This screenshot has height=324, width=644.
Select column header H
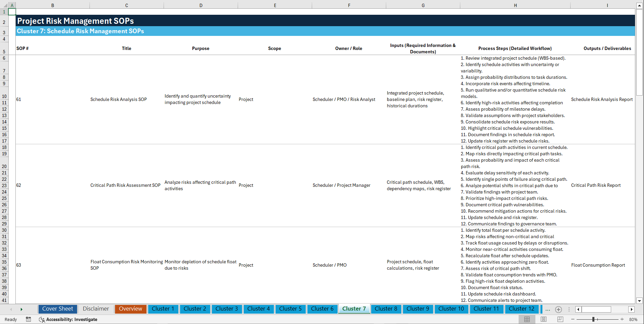pos(515,5)
